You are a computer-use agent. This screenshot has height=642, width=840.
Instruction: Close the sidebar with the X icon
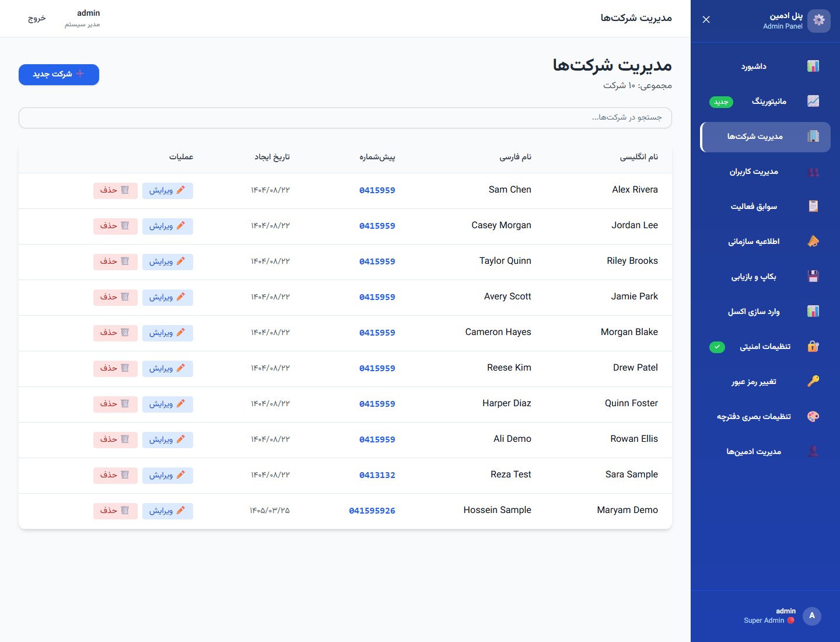coord(706,20)
